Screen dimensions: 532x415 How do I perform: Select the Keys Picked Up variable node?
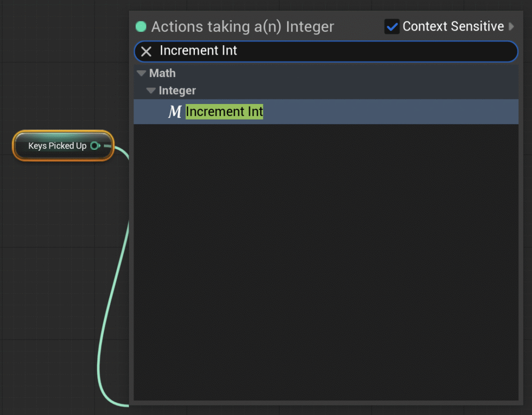(x=21, y=146)
